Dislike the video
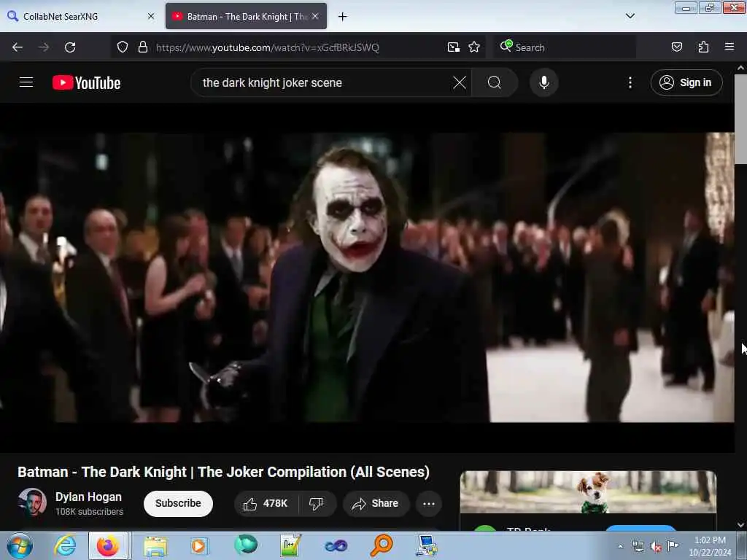The height and width of the screenshot is (560, 747). (317, 503)
